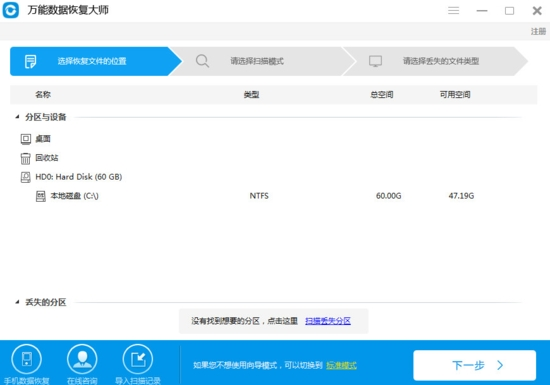
Task: Select HD0: Hard Disk (60 GB)
Action: pyautogui.click(x=79, y=177)
